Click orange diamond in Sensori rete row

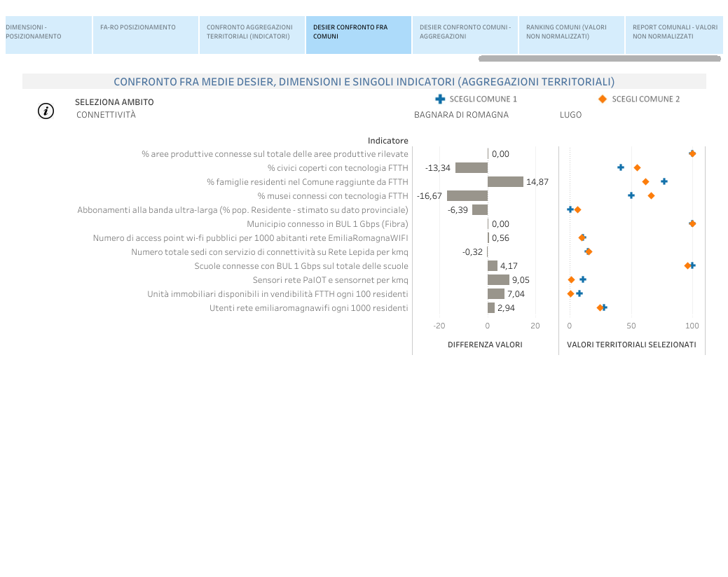[x=571, y=279]
